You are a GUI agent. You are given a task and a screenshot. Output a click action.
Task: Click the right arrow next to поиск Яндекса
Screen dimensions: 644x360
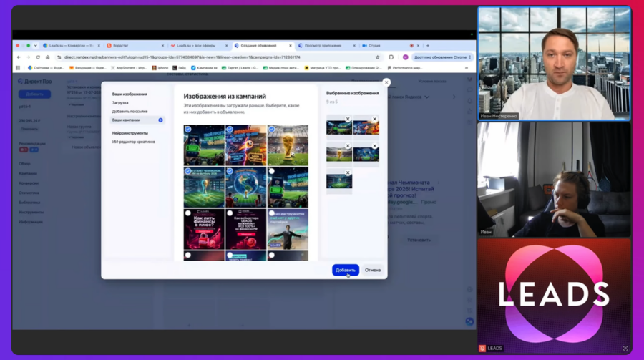click(454, 97)
